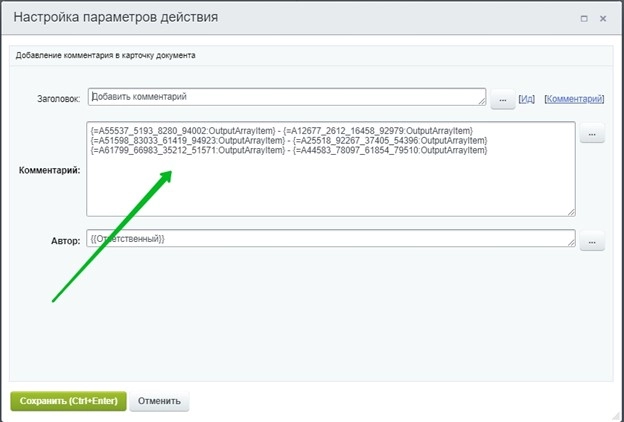
Task: Maximize the action settings dialog
Action: coord(583,19)
